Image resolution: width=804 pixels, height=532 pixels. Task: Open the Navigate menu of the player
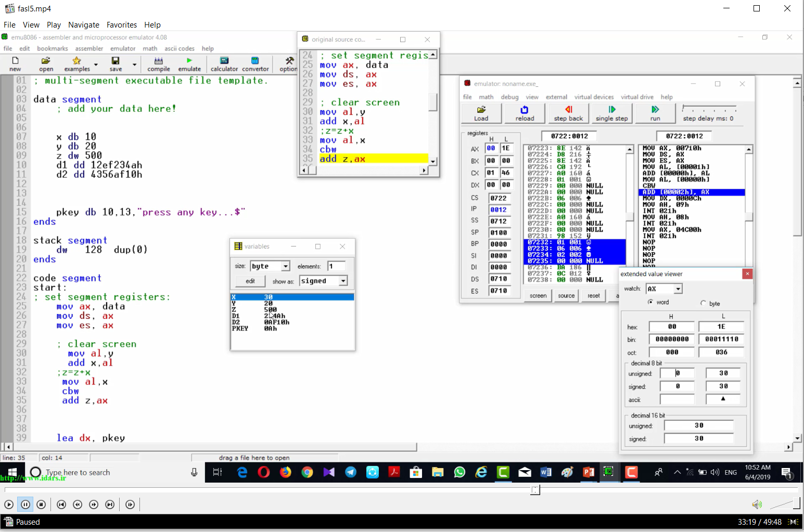83,25
